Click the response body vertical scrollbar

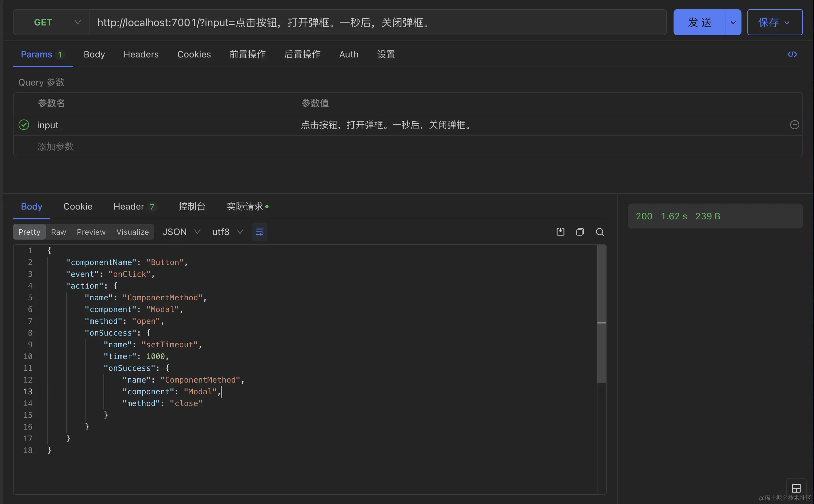coord(601,314)
